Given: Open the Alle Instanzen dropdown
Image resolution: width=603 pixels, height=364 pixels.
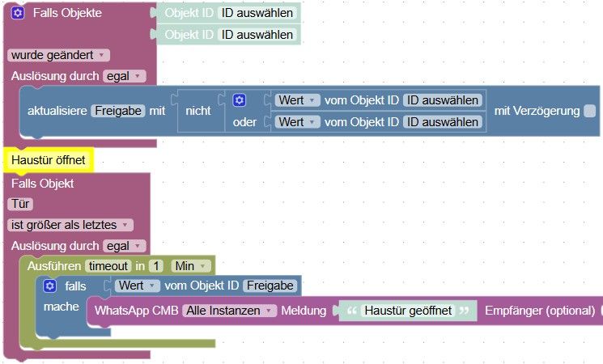Looking at the screenshot, I should [230, 311].
